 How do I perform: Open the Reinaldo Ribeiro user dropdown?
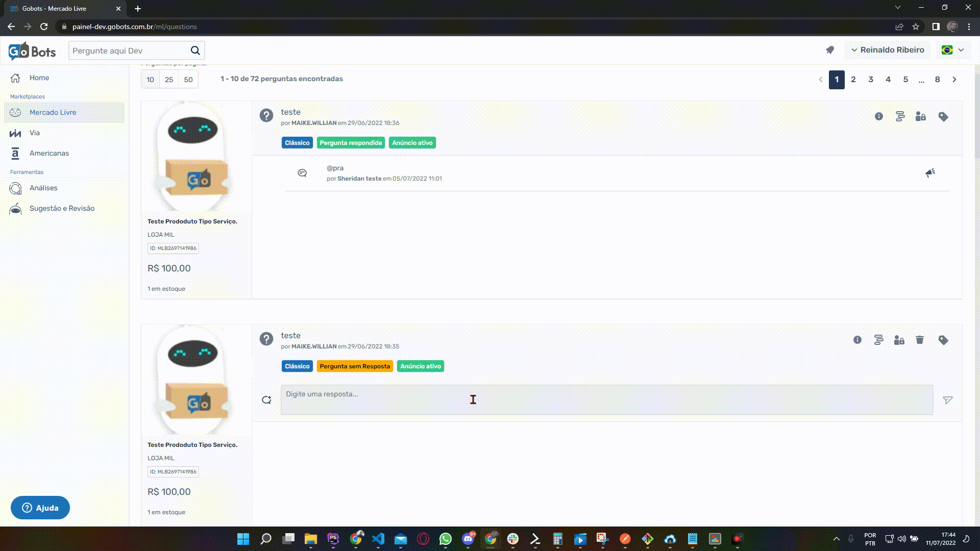click(x=887, y=50)
